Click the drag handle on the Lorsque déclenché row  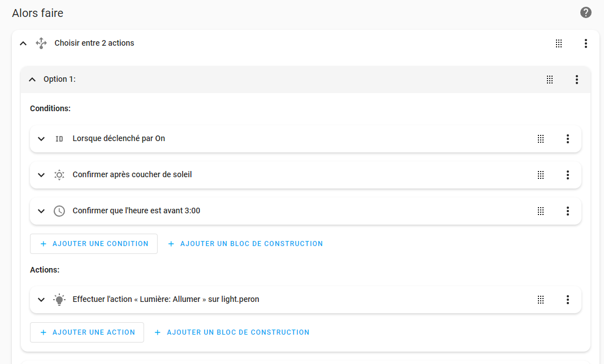coord(541,139)
